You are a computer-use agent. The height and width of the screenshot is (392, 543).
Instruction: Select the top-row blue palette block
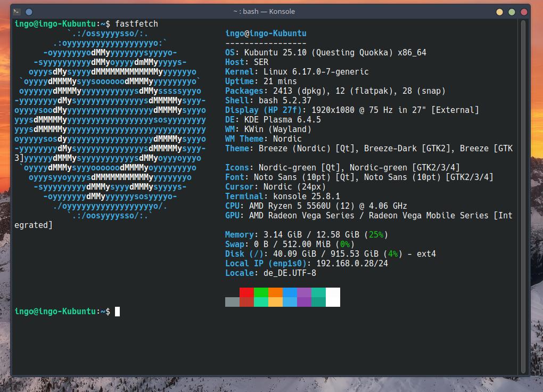tap(290, 292)
